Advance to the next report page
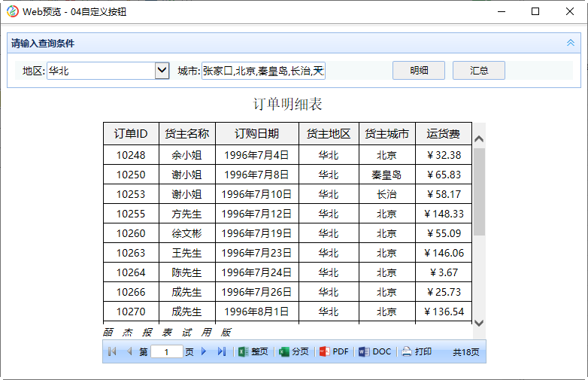Image resolution: width=588 pixels, height=380 pixels. pyautogui.click(x=204, y=351)
